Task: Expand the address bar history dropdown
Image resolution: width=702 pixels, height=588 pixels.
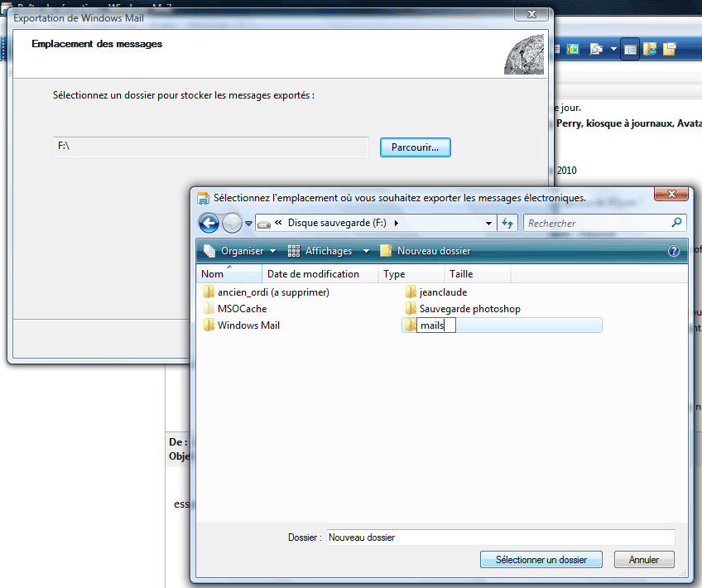Action: pyautogui.click(x=488, y=223)
